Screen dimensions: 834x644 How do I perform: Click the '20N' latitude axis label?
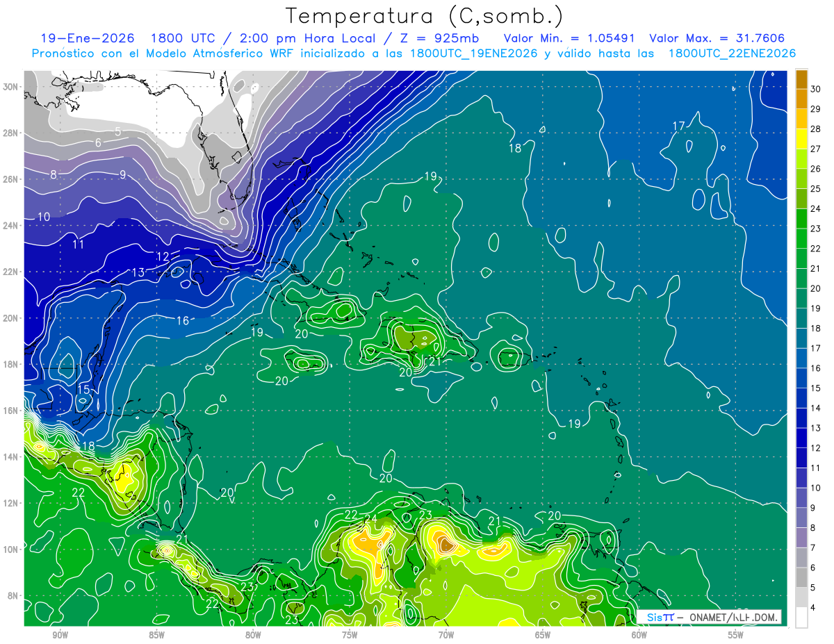[x=11, y=318]
